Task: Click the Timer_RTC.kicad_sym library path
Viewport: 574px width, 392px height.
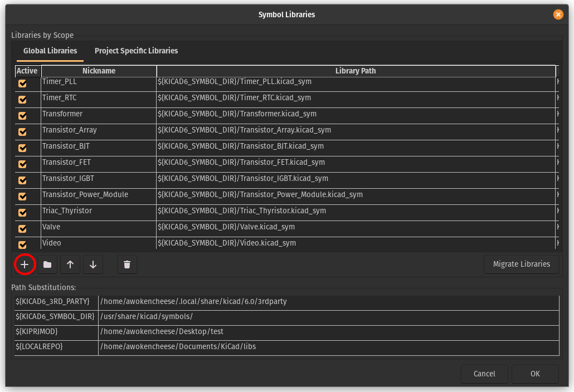Action: (356, 100)
